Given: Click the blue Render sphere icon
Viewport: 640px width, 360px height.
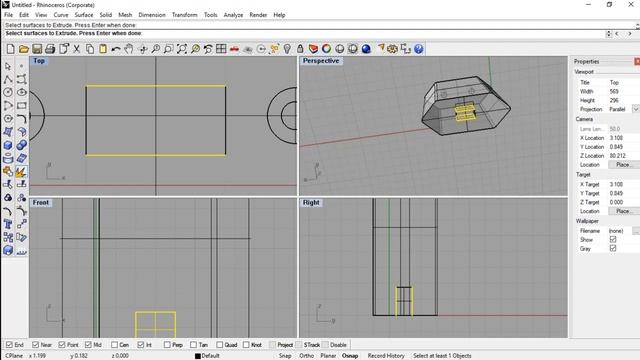Looking at the screenshot, I should 366,49.
